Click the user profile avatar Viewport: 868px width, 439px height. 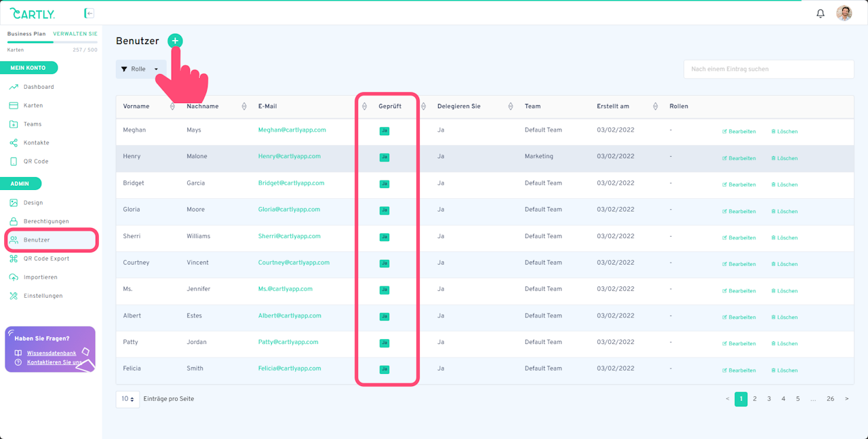point(844,13)
